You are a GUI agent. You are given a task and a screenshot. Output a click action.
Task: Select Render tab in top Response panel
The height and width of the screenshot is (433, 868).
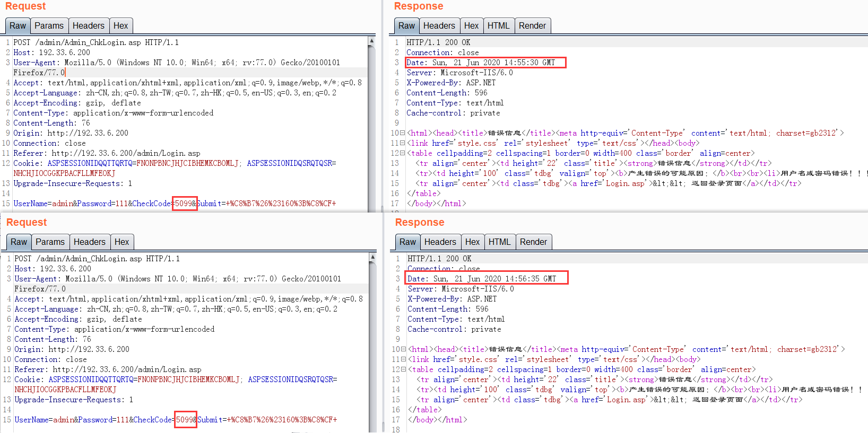tap(532, 25)
